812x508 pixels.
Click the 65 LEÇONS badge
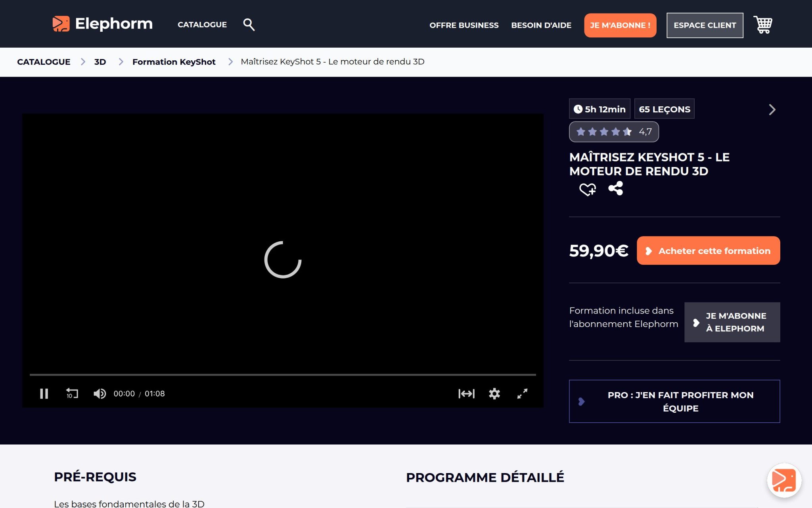click(x=664, y=109)
